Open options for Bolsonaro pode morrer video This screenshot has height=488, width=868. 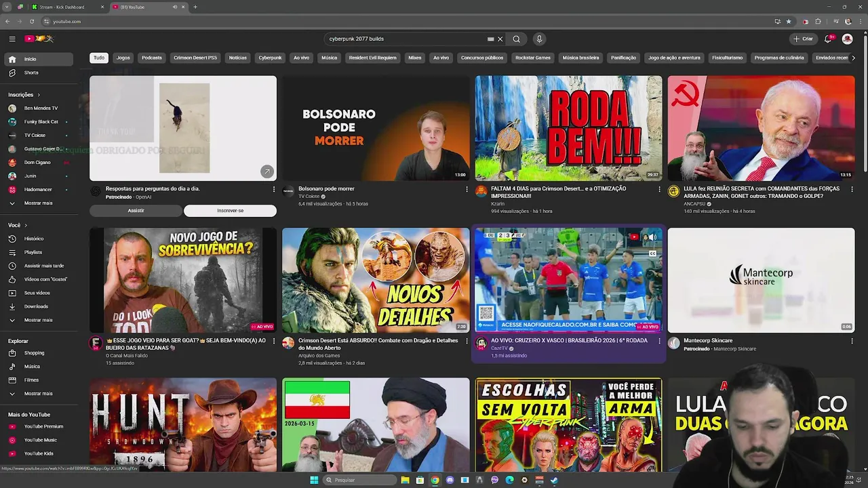[x=467, y=189]
